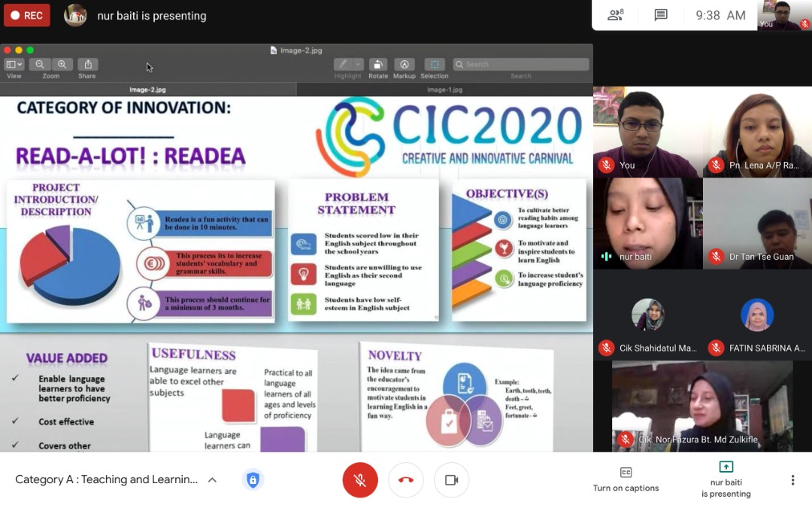
Task: Zoom in using the Preview toolbar
Action: [x=62, y=64]
